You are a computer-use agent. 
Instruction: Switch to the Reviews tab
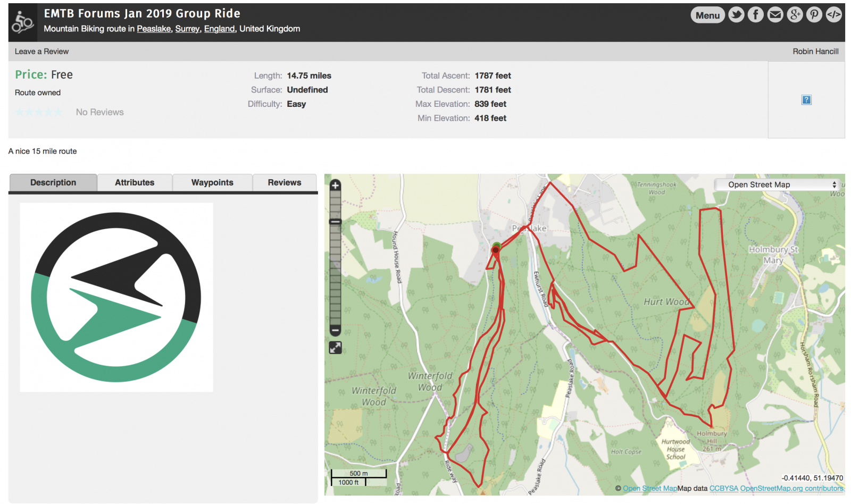(285, 182)
